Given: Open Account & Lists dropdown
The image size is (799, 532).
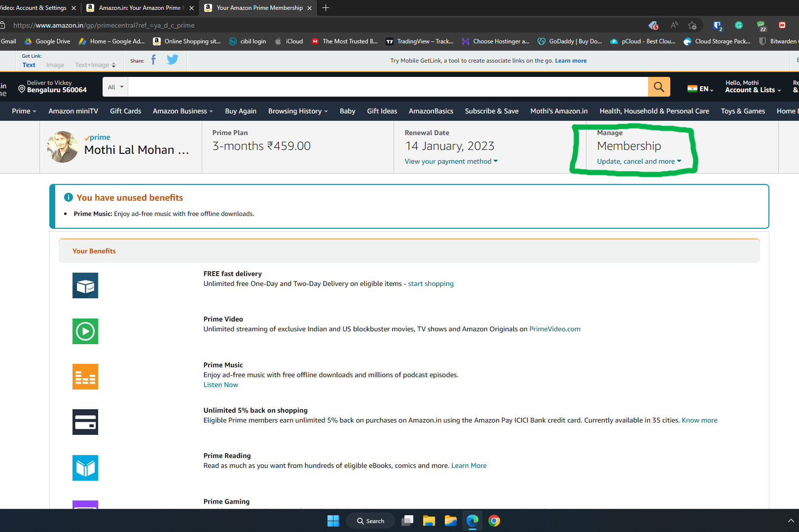Looking at the screenshot, I should (753, 86).
